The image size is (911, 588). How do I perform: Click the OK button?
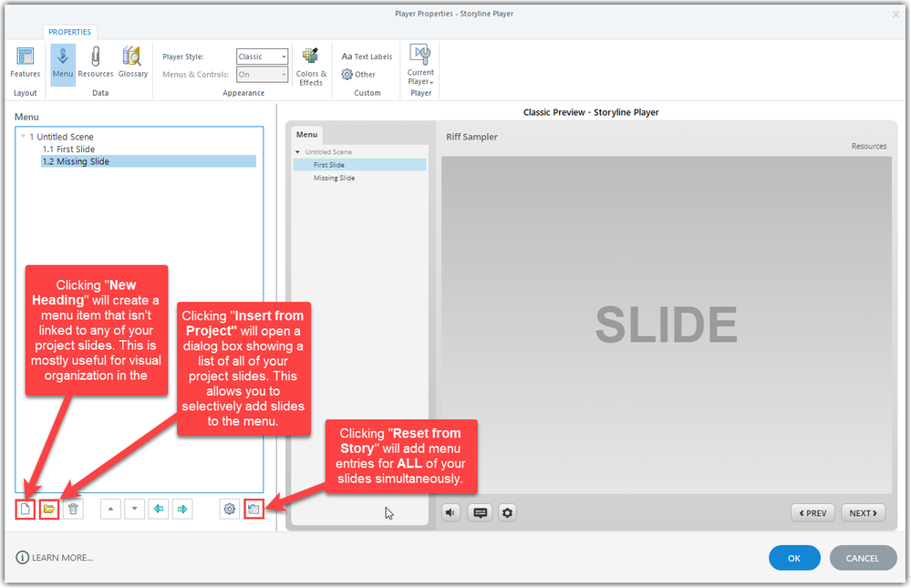click(794, 558)
